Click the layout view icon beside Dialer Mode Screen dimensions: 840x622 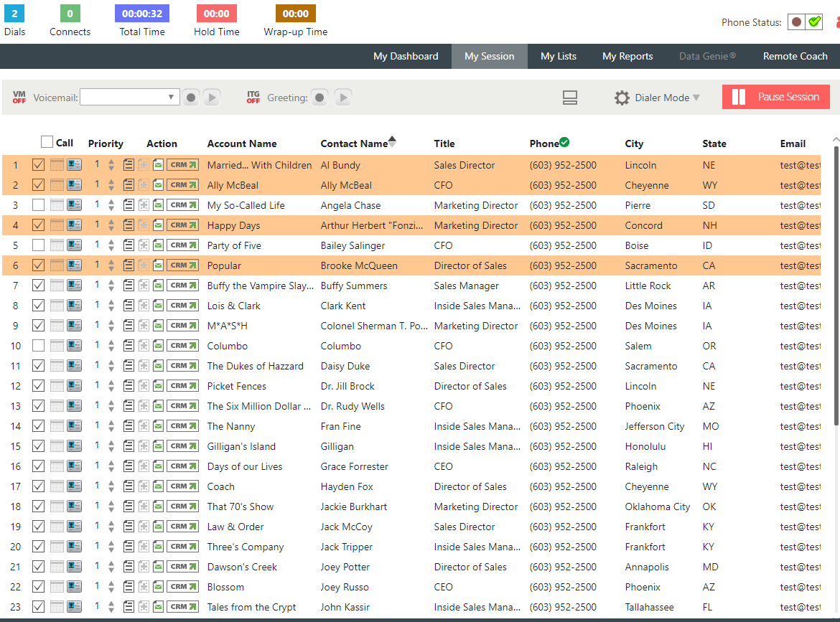click(570, 98)
